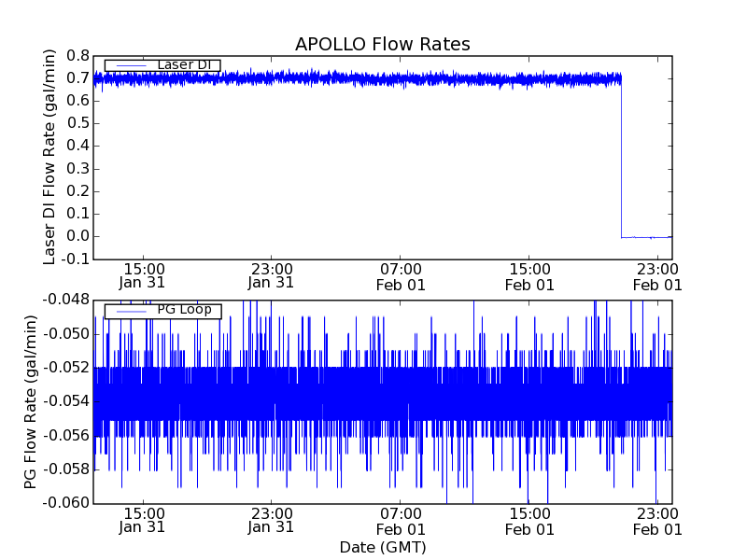The height and width of the screenshot is (560, 747).
Task: Click the -0.060 tick on PG chart
Action: click(x=65, y=503)
